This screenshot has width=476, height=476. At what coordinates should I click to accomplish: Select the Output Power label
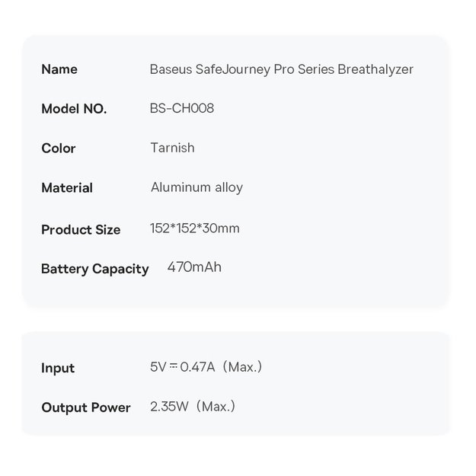(86, 407)
